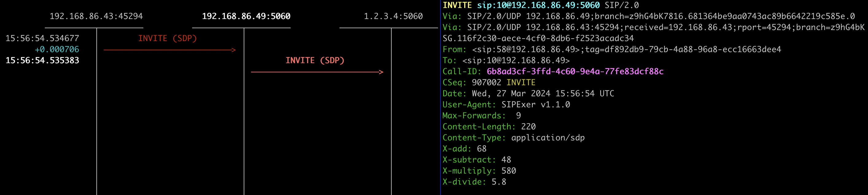Viewport: 868px width, 195px height.
Task: Click the X-add: 68 header
Action: (464, 149)
